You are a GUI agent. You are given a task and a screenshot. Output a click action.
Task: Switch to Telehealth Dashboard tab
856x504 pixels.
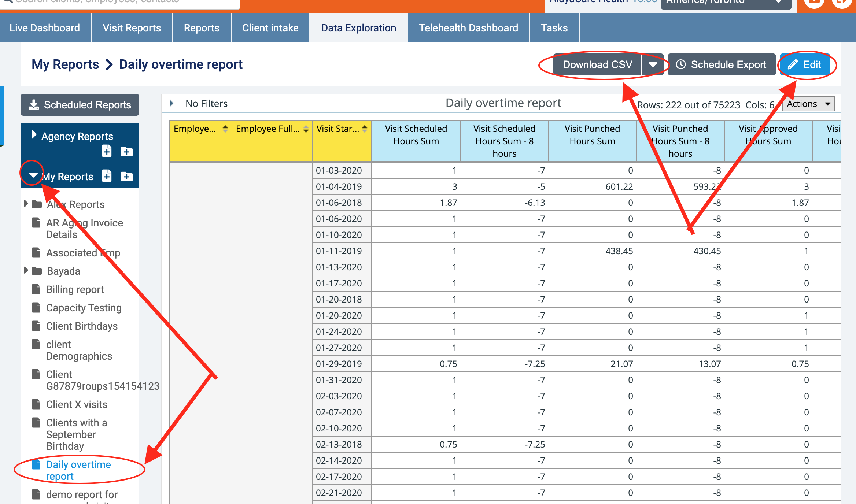[468, 28]
